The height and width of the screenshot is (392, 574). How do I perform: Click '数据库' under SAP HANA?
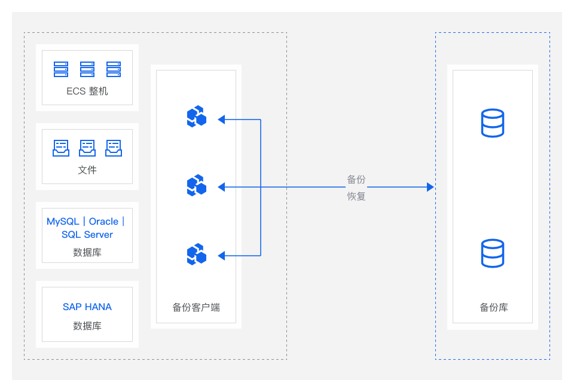coord(87,326)
